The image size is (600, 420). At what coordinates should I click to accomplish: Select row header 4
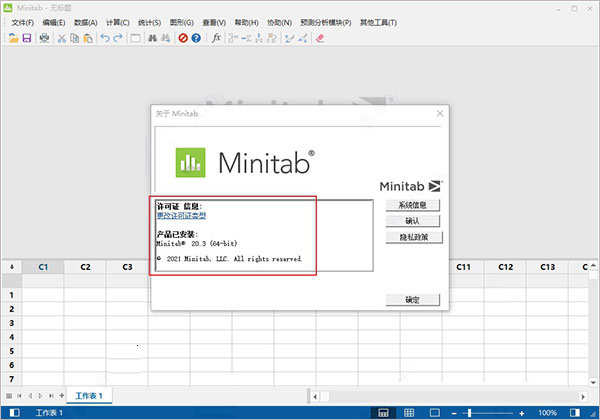tap(11, 337)
